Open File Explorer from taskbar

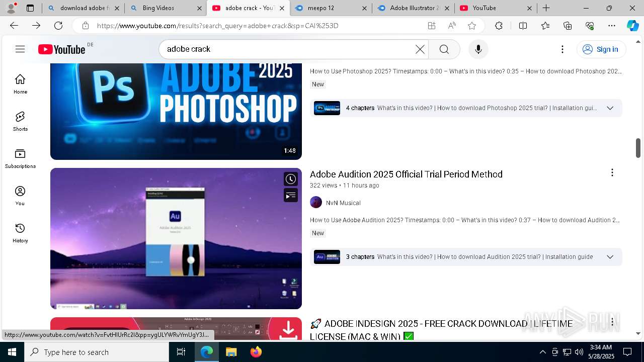[231, 352]
